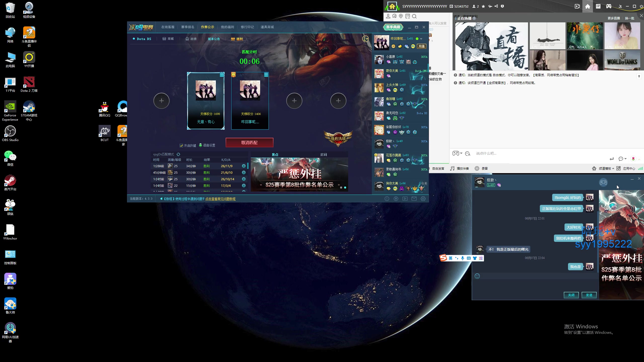The width and height of the screenshot is (644, 362).
Task: Click 播放伴奏 music accompaniment
Action: tap(460, 168)
